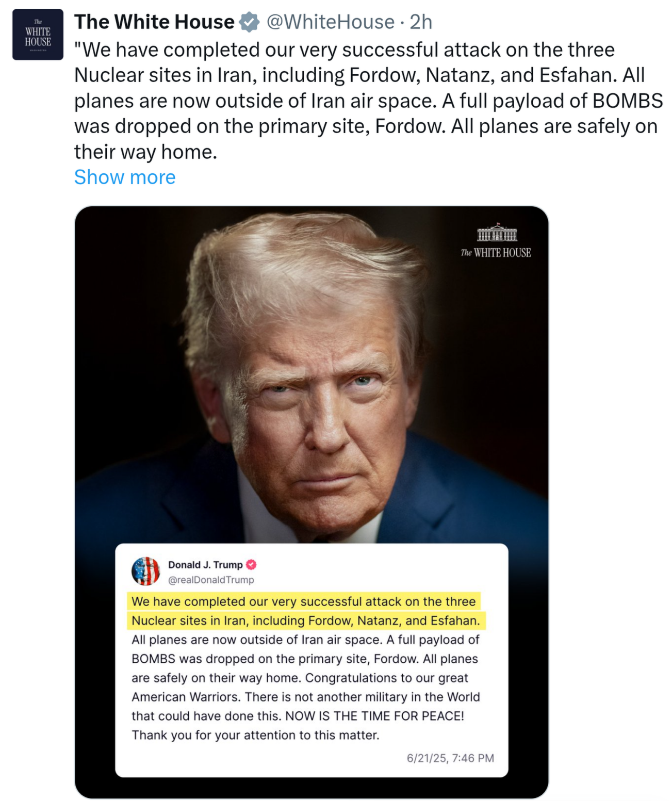The height and width of the screenshot is (801, 672).
Task: Click the 2h post timestamp
Action: (421, 22)
